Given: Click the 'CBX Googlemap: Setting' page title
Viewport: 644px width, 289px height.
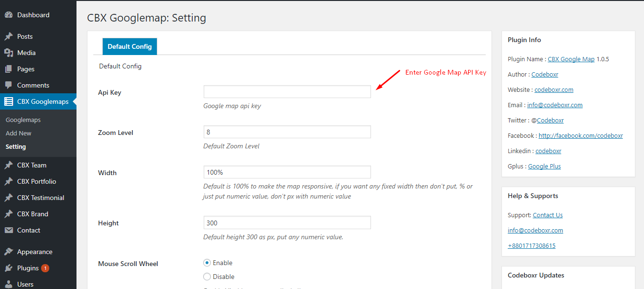Looking at the screenshot, I should point(146,18).
